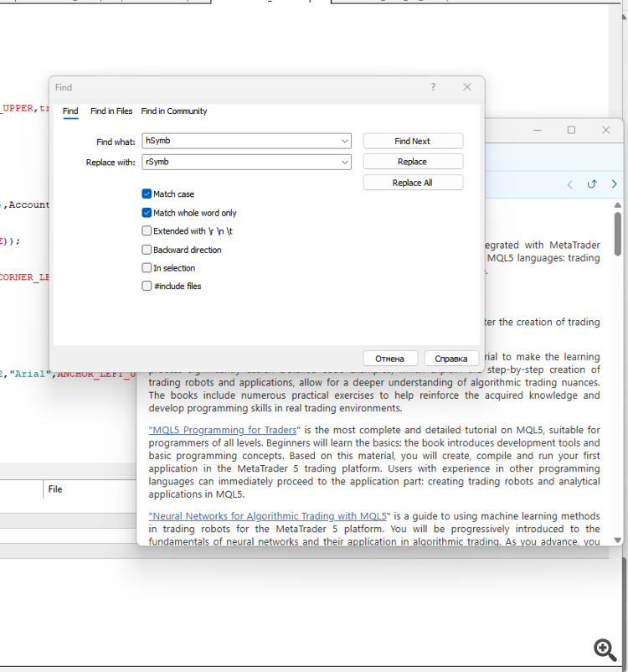Click the help window scrollbar thumb
This screenshot has width=628, height=672.
617,234
